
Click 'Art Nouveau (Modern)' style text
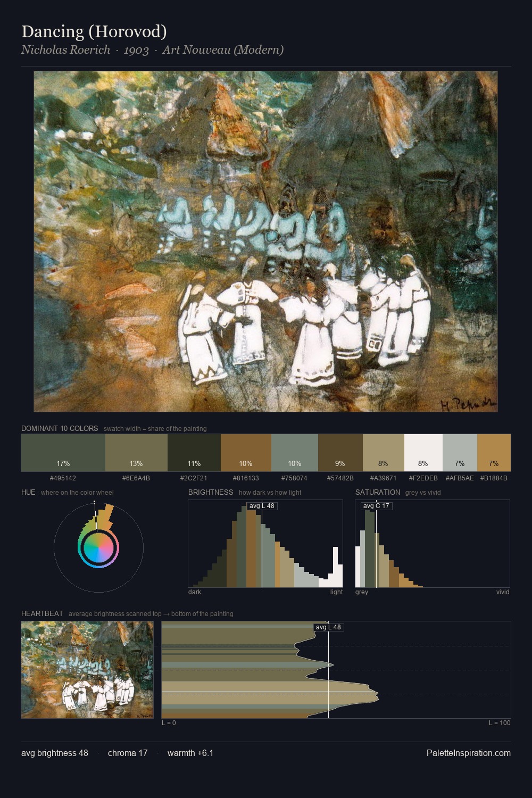[223, 50]
